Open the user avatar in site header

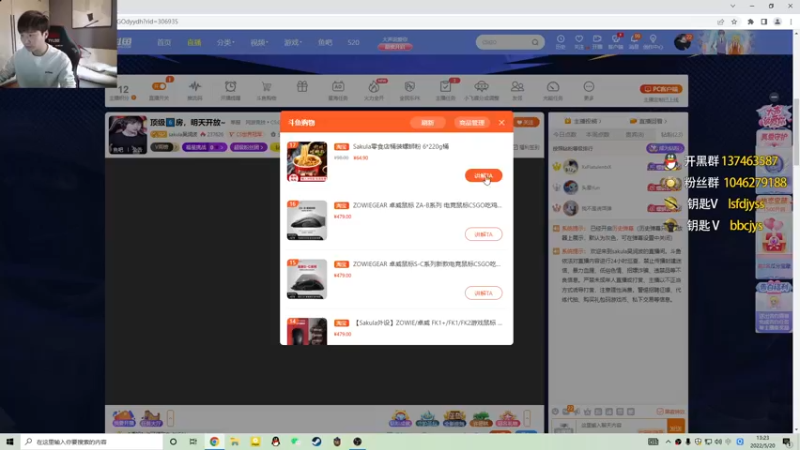[682, 42]
